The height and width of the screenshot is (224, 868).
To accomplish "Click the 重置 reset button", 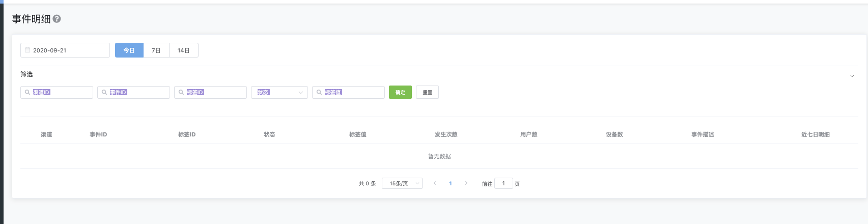I will pos(427,92).
